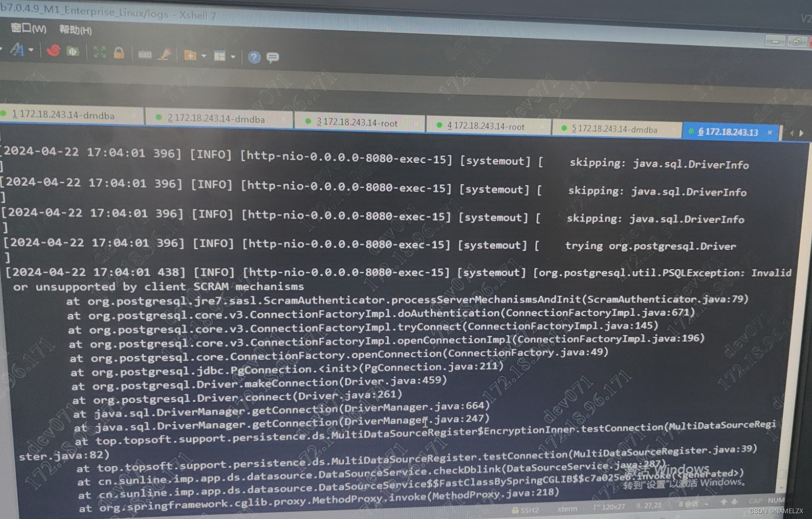Viewport: 812px width, 519px height.
Task: Click the 120x27 terminal size indicator
Action: (x=609, y=506)
